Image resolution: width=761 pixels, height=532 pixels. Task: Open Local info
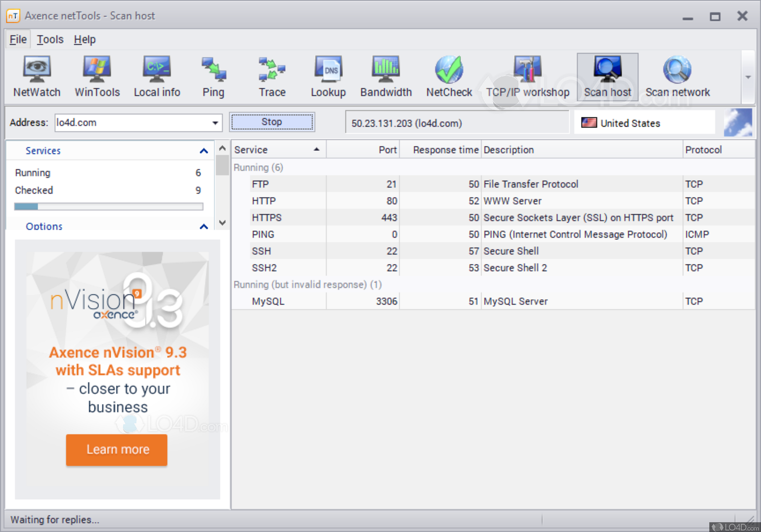pos(157,76)
